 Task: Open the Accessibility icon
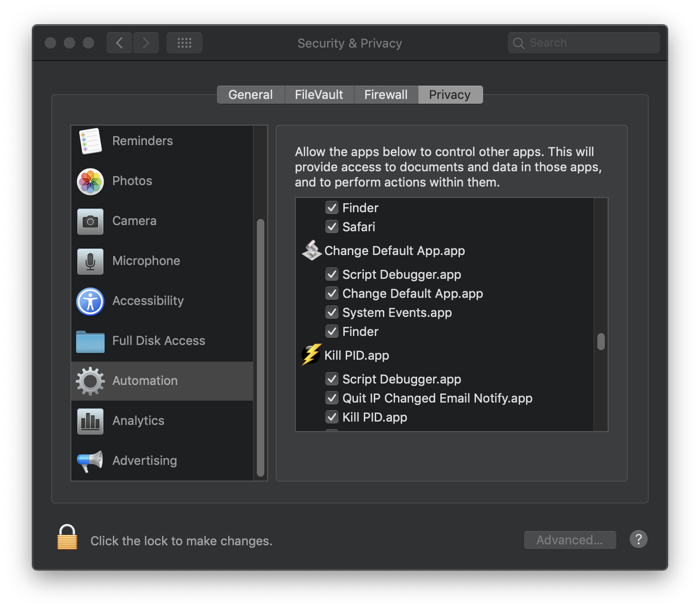pos(90,301)
